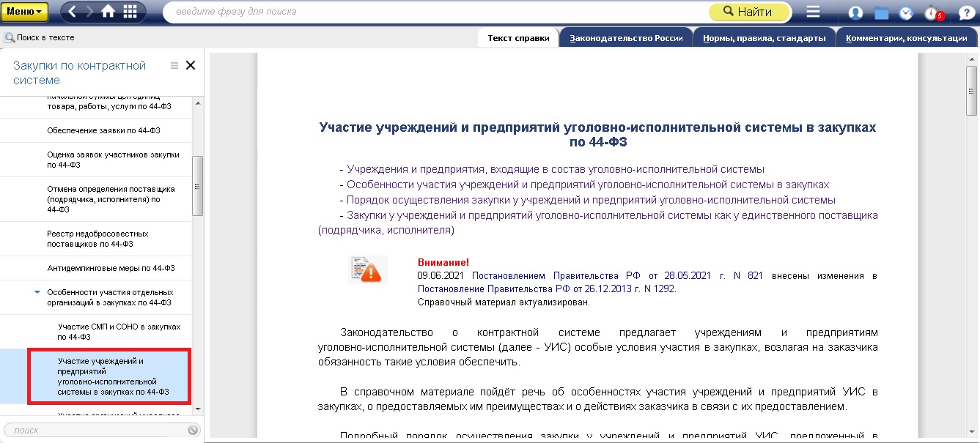This screenshot has width=980, height=443.
Task: Open the sidebar panel options lines icon
Action: [174, 66]
